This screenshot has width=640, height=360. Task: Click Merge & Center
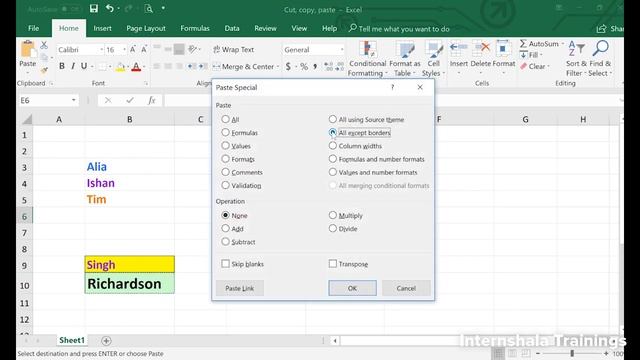tap(243, 67)
